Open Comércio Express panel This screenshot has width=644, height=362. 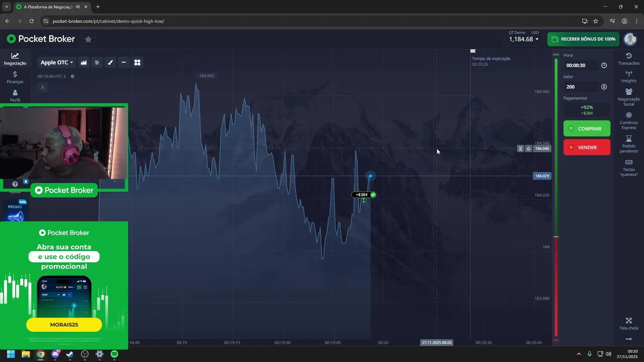pyautogui.click(x=628, y=121)
